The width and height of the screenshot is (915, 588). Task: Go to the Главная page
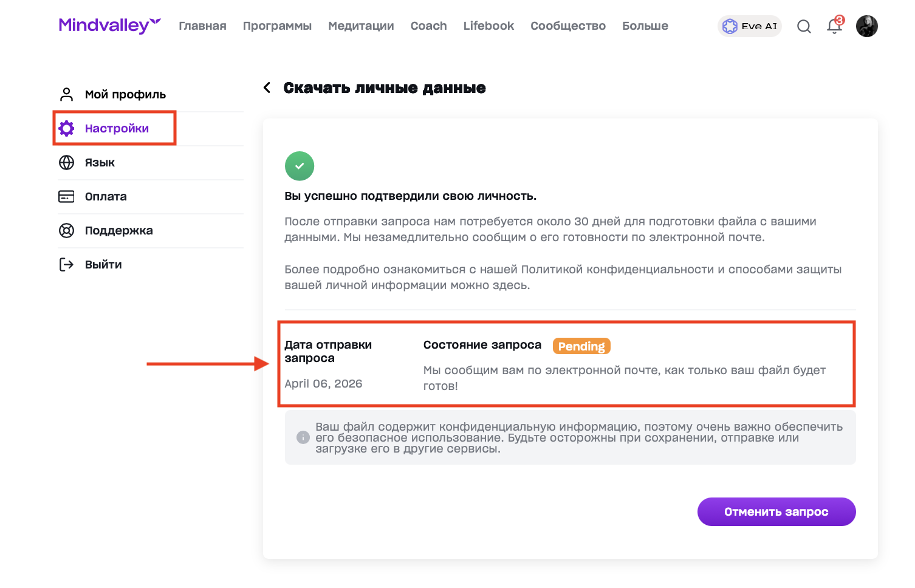pyautogui.click(x=202, y=26)
